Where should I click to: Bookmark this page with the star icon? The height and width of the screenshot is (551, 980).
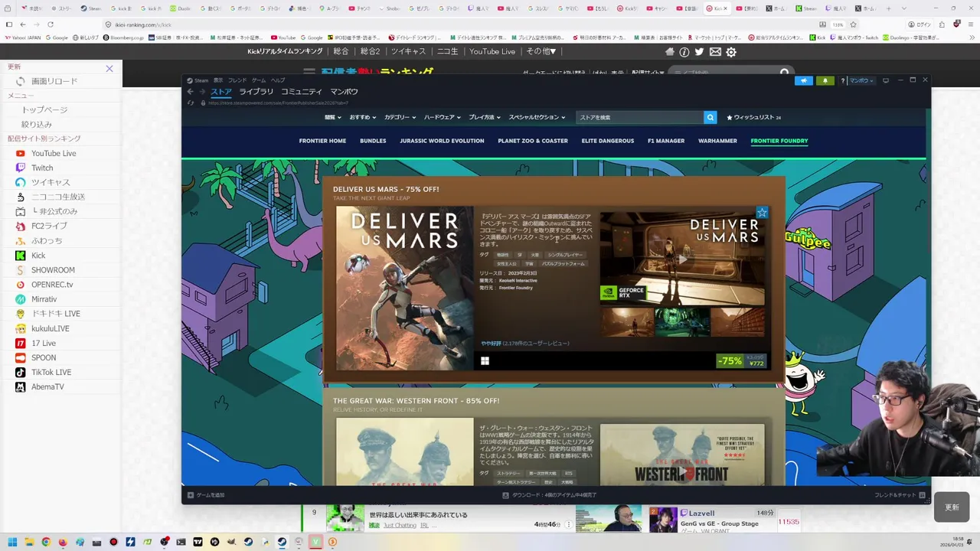pyautogui.click(x=853, y=24)
